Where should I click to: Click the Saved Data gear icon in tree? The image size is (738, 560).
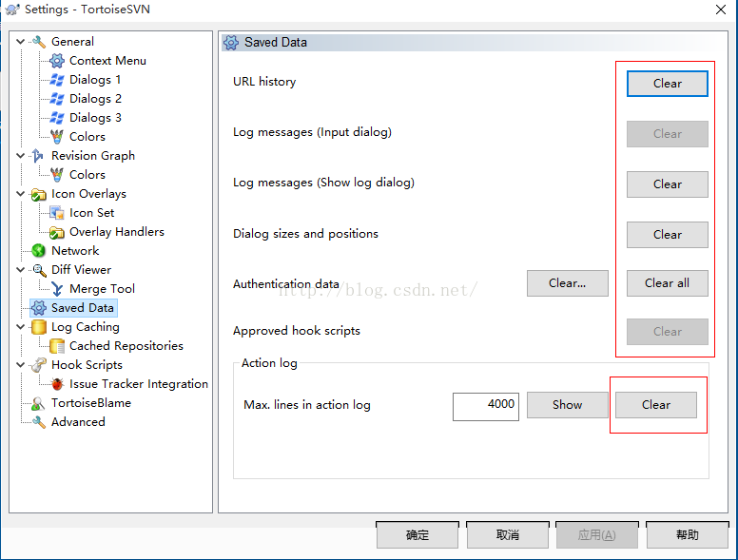(39, 308)
